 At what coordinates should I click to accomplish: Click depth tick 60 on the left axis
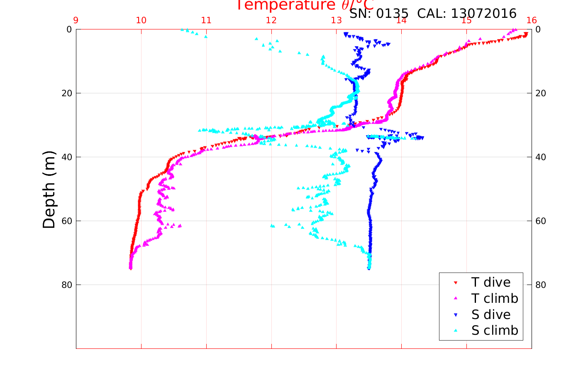tap(67, 221)
